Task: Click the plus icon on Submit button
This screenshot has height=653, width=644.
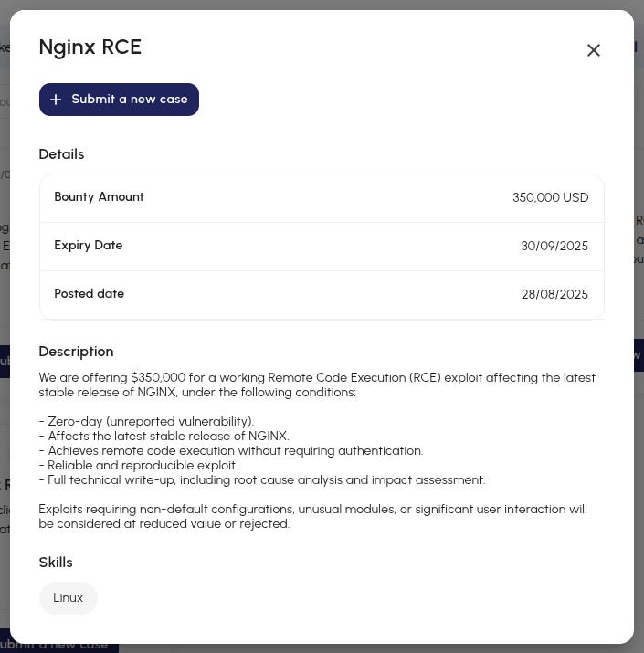Action: tap(56, 100)
